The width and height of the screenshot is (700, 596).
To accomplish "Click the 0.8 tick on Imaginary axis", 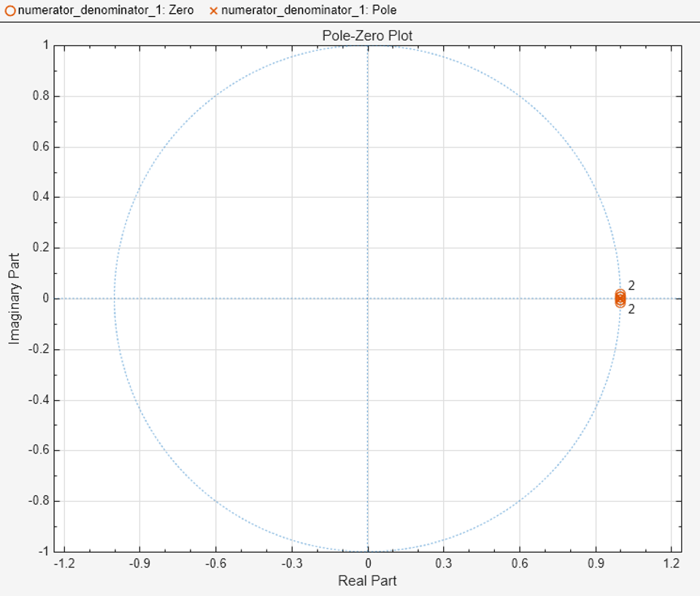I will 41,96.
